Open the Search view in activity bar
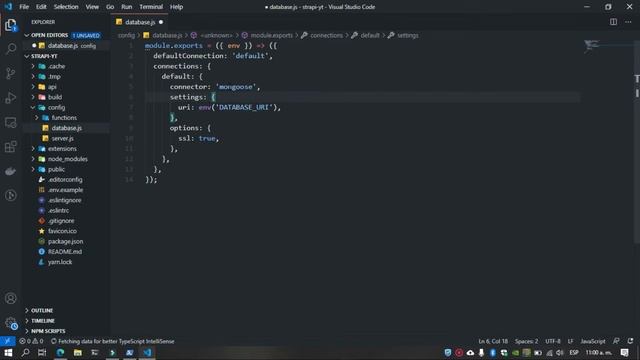The image size is (640, 360). (x=11, y=49)
